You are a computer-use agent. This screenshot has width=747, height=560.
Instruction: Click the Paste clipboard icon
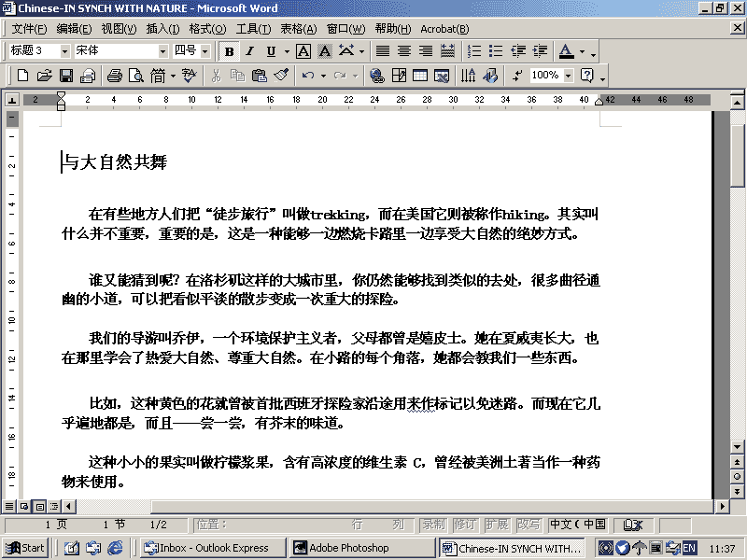click(259, 76)
